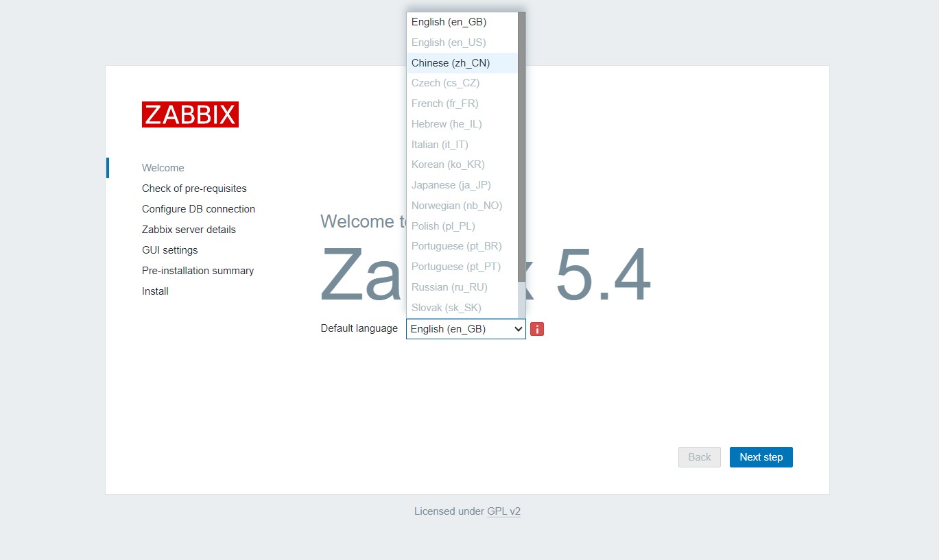The image size is (939, 560).
Task: Click the disabled Back button
Action: pos(700,457)
